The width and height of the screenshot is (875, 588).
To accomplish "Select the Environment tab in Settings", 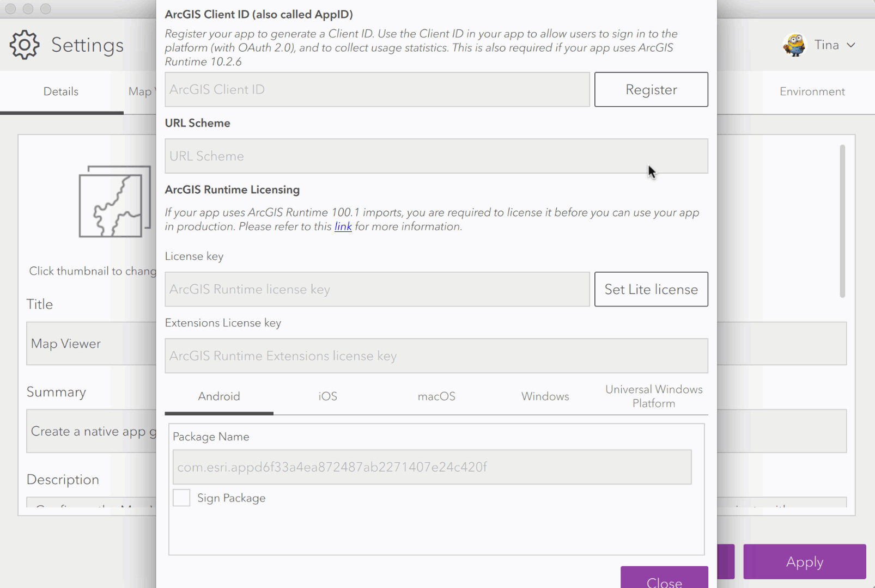I will [x=812, y=91].
